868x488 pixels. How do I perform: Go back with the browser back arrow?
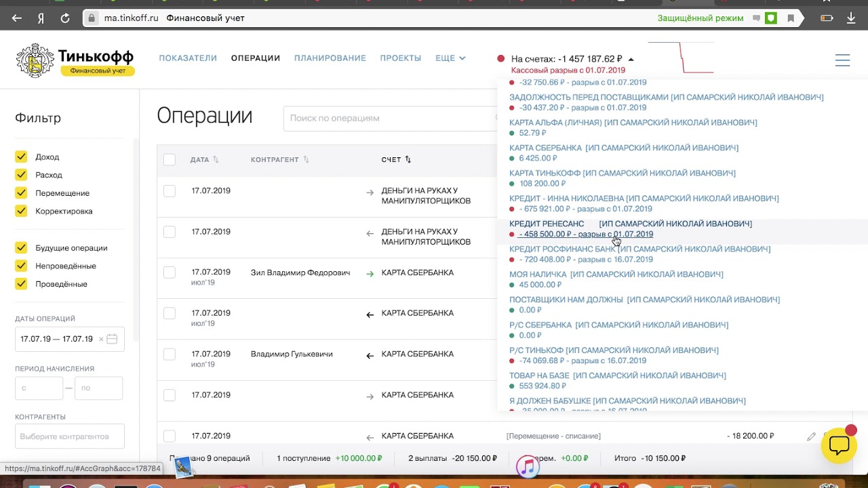pos(17,18)
